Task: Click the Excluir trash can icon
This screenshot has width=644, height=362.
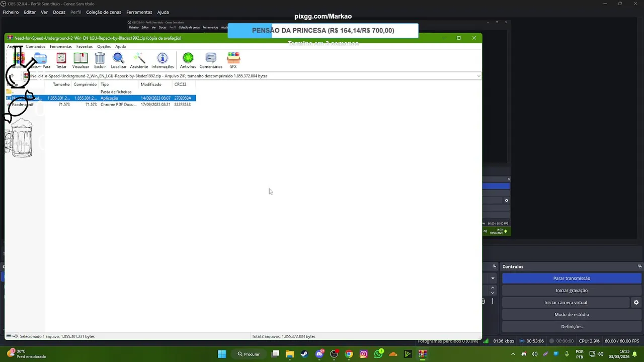Action: (x=100, y=61)
